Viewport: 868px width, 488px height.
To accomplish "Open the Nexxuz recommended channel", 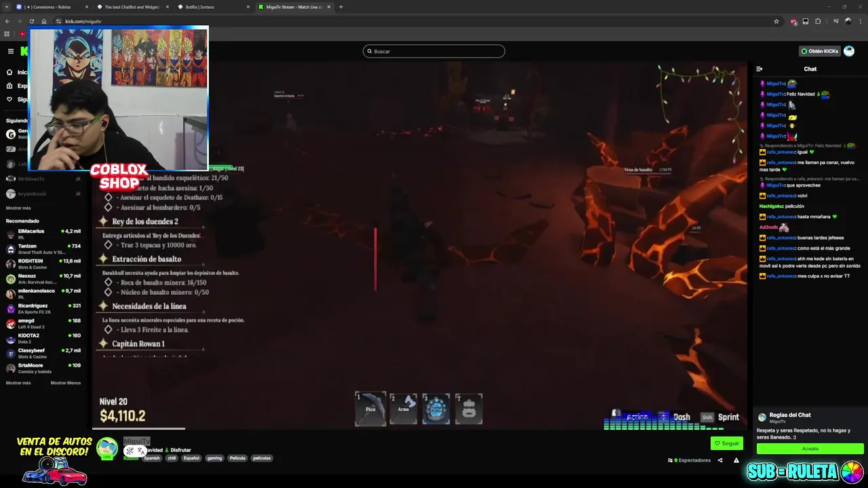I will point(43,279).
